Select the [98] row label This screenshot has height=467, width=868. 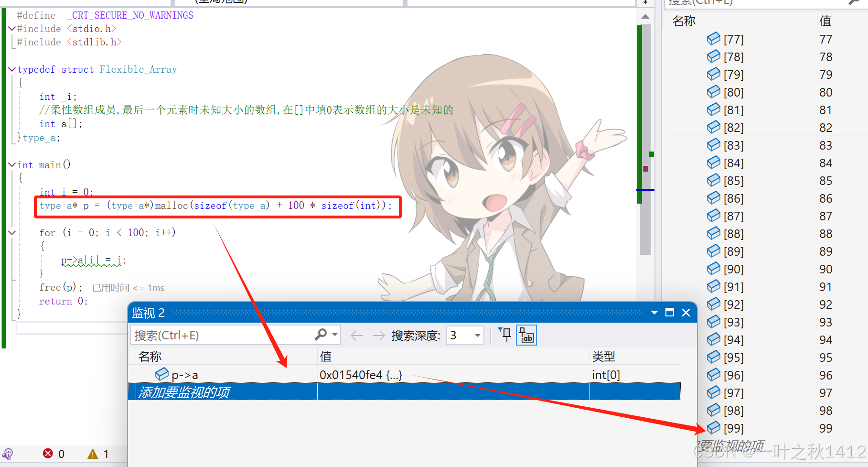734,411
